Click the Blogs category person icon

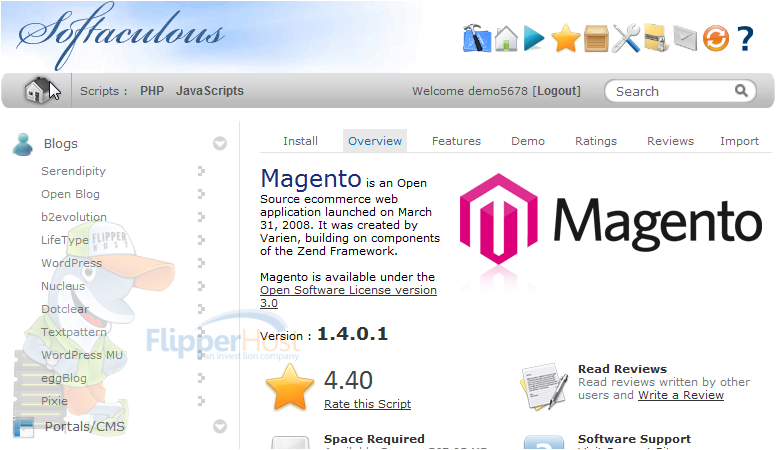23,144
